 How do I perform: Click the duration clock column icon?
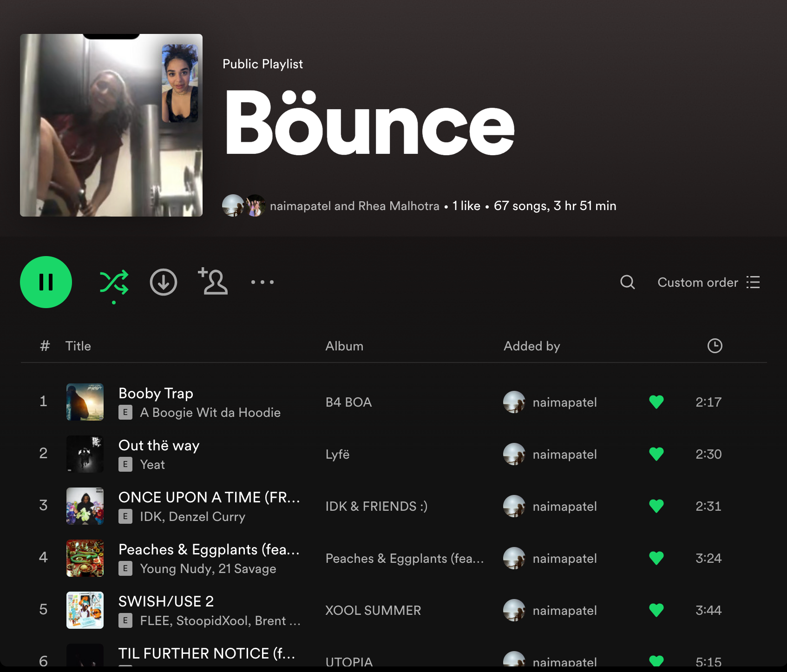tap(715, 346)
